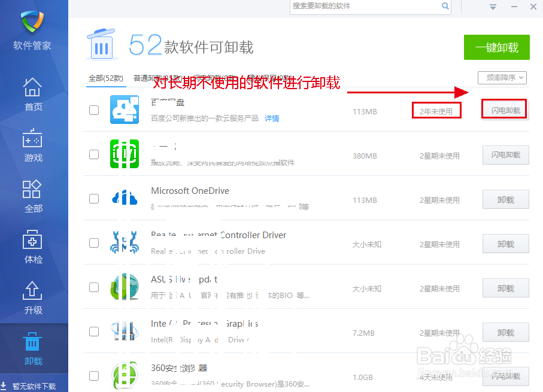
Task: Select the ASUS Live Update checkbox
Action: click(94, 287)
